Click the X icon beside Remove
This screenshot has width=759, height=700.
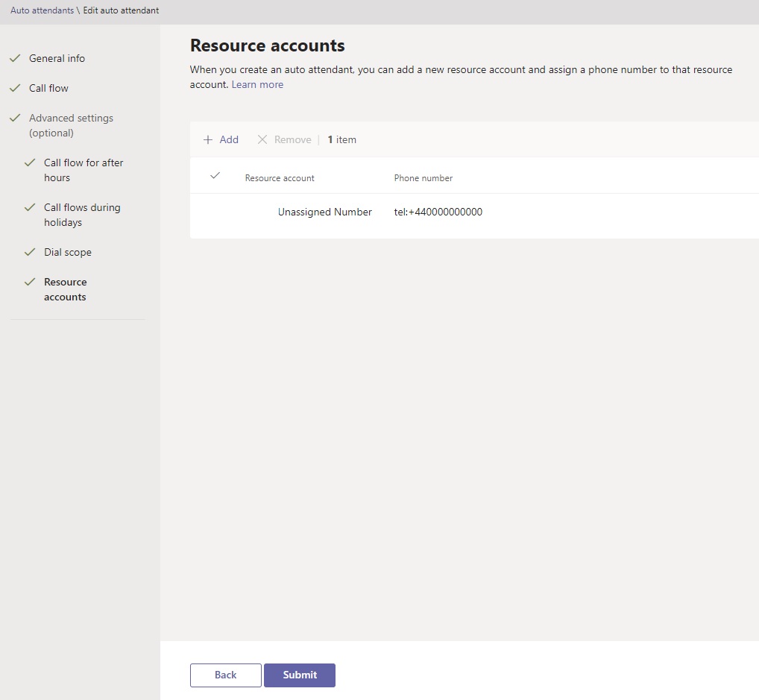[262, 140]
